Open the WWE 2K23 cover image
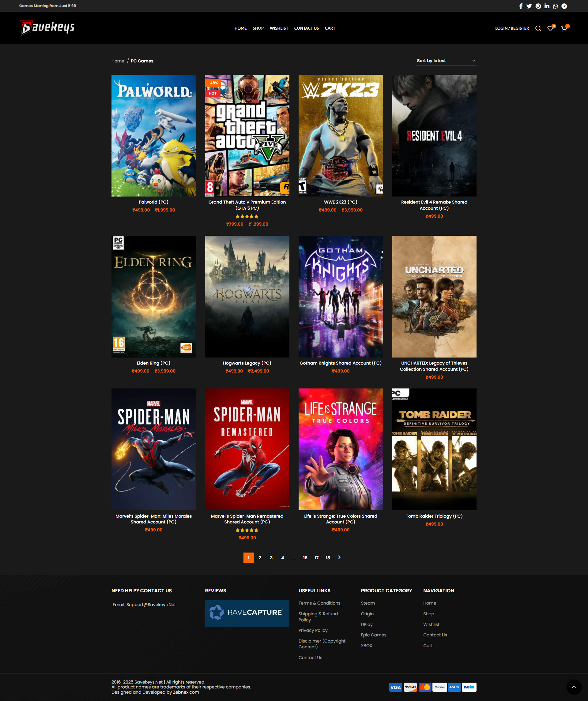Viewport: 588px width, 701px height. 341,136
